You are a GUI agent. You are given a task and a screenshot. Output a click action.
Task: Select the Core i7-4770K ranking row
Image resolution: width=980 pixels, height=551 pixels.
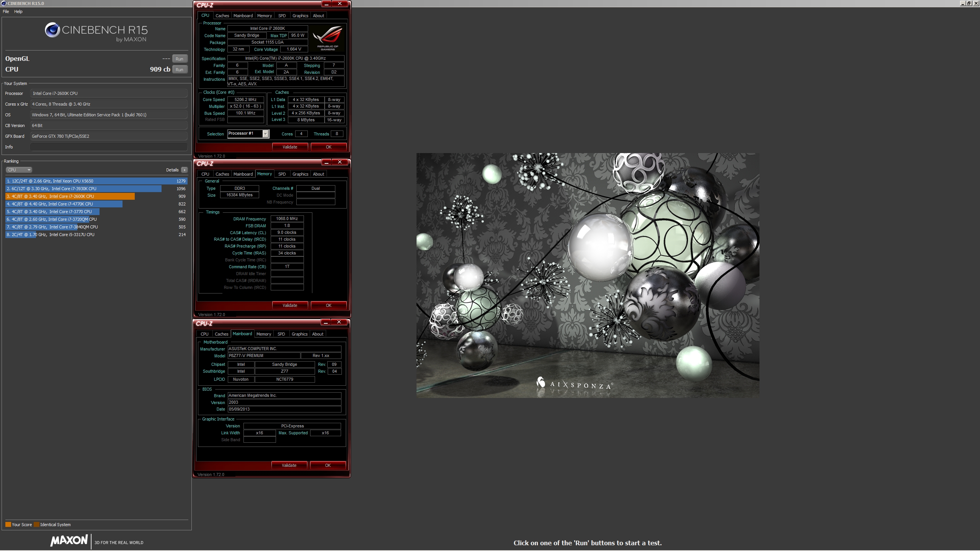click(x=96, y=204)
